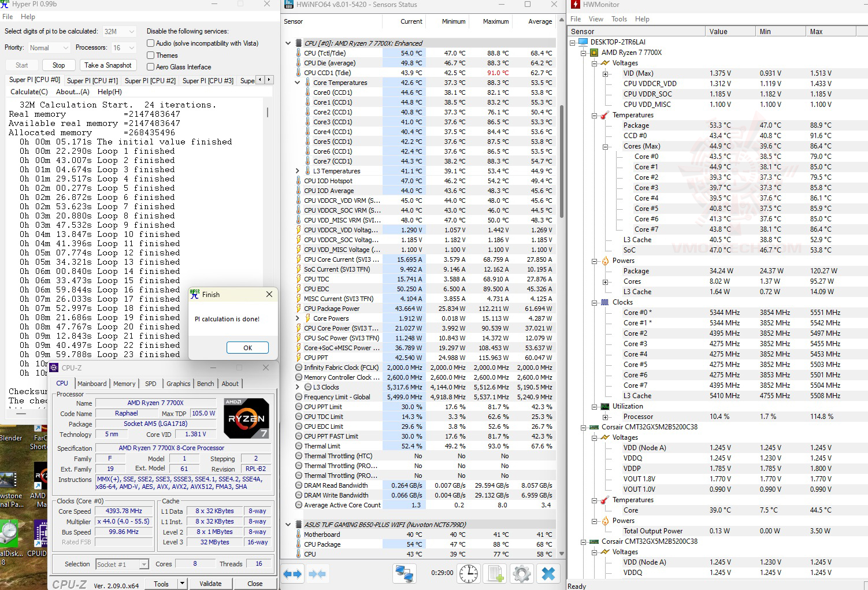Click the CPUID desktop shortcut icon
This screenshot has height=590, width=868.
pyautogui.click(x=40, y=533)
